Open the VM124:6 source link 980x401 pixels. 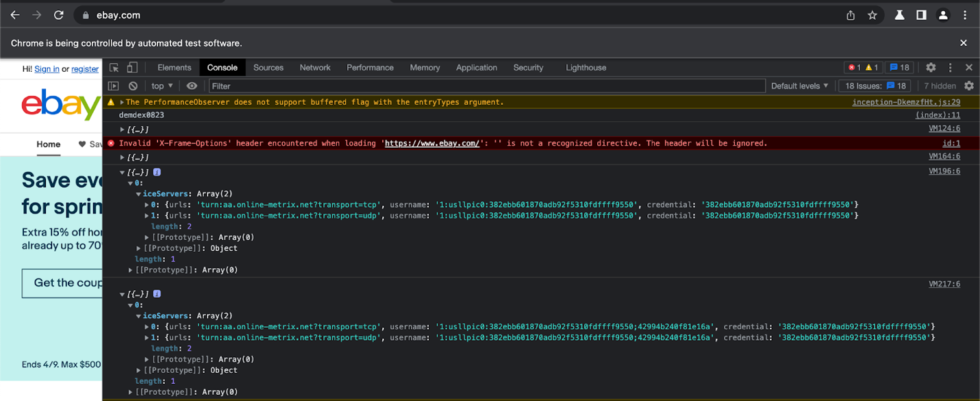(x=944, y=129)
